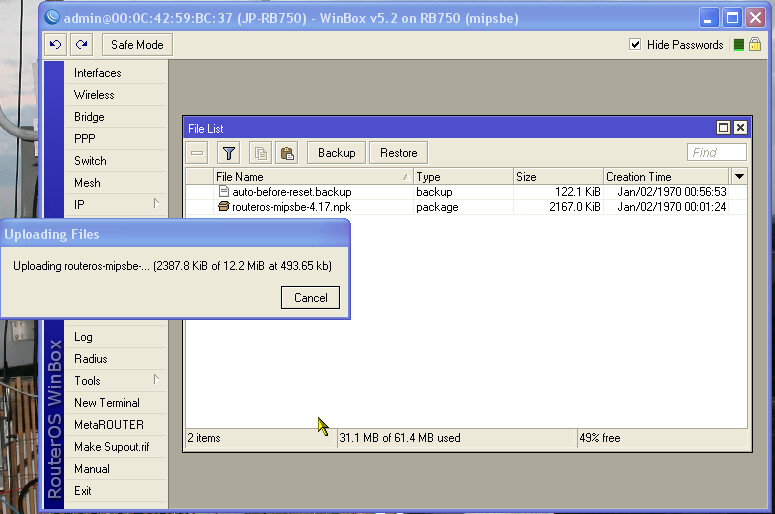
Task: Click the Copy icon in File List toolbar
Action: click(260, 153)
